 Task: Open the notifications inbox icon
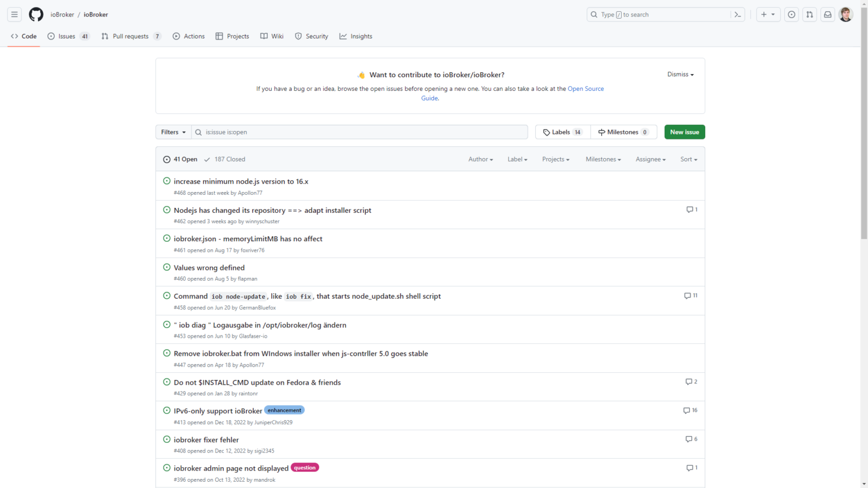click(827, 14)
